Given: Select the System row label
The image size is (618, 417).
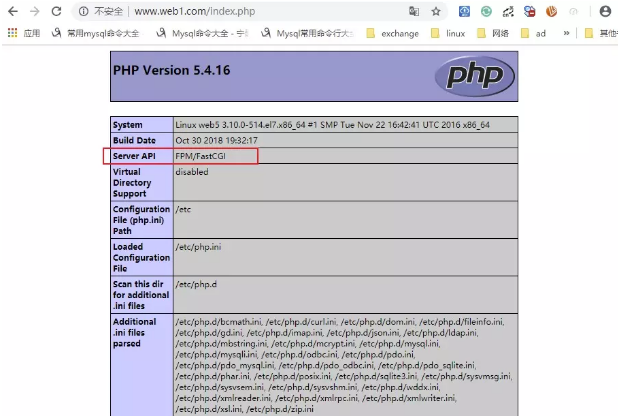Looking at the screenshot, I should pyautogui.click(x=128, y=125).
